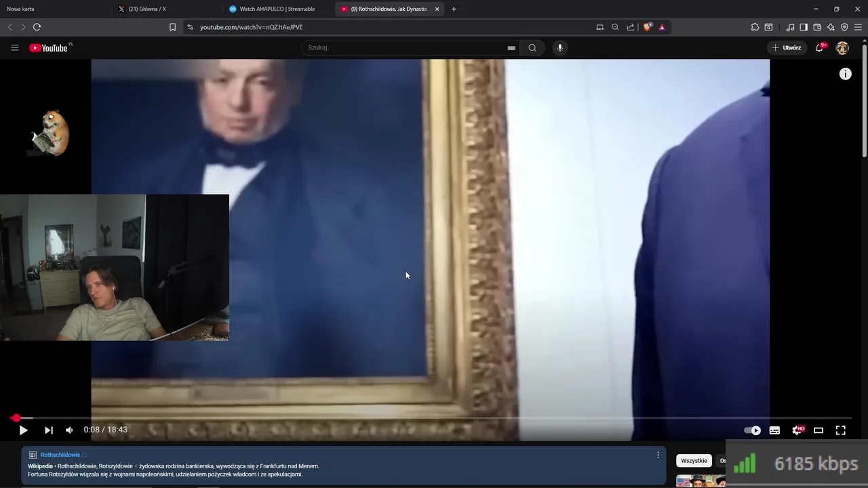Open a new browser tab

(454, 9)
